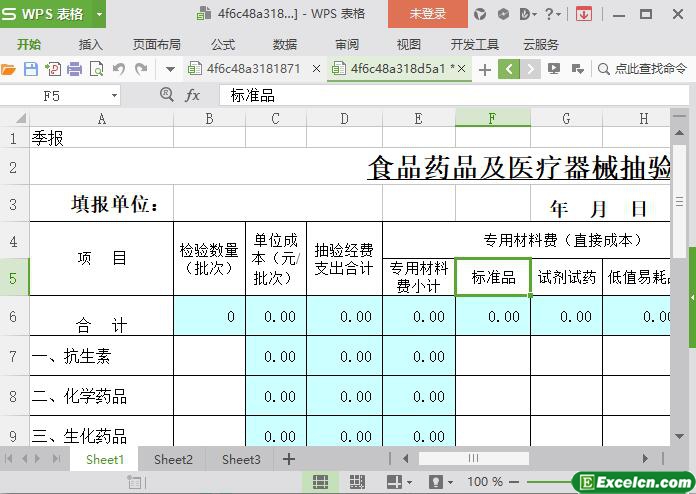Image resolution: width=696 pixels, height=494 pixels.
Task: Click the Redo arrow icon
Action: (141, 69)
